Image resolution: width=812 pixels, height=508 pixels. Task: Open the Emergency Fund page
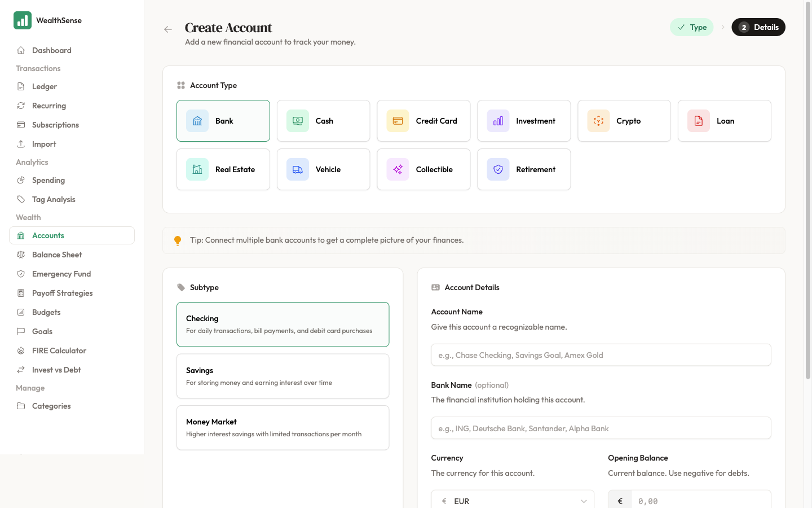coord(72,274)
